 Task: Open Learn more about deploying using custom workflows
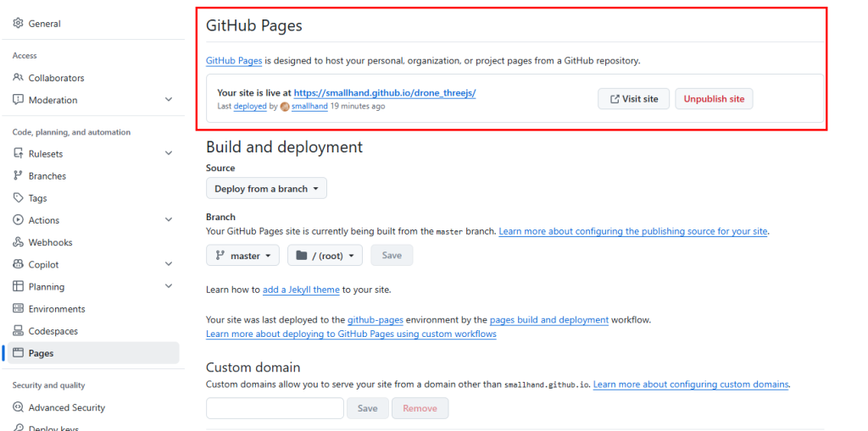[351, 334]
